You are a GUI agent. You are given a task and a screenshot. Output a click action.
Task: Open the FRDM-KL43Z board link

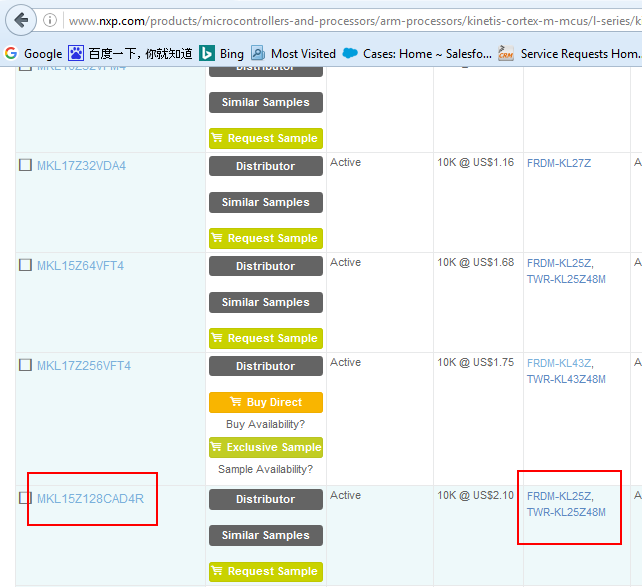pos(559,363)
